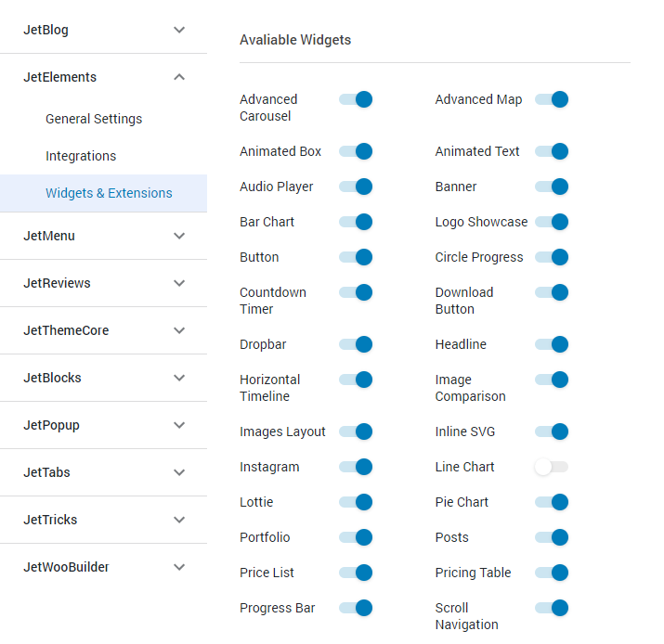Expand the JetTricks section chevron
The width and height of the screenshot is (664, 644).
tap(179, 520)
